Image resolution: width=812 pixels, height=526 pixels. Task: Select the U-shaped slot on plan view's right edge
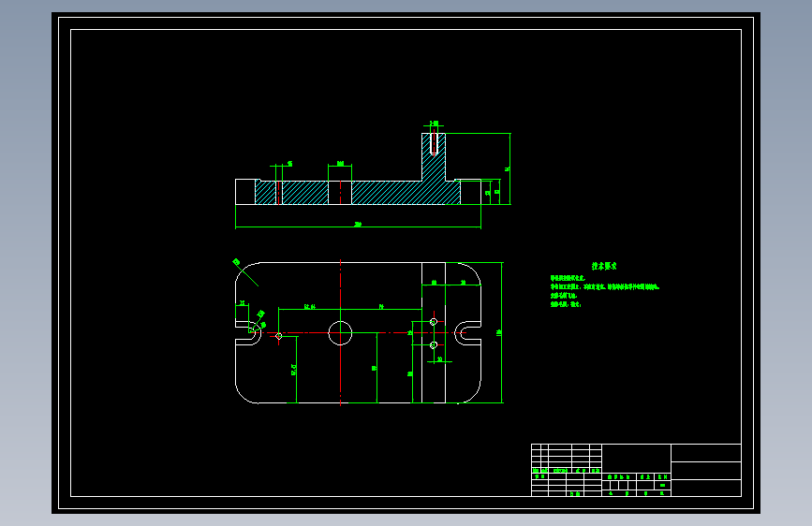[x=467, y=333]
